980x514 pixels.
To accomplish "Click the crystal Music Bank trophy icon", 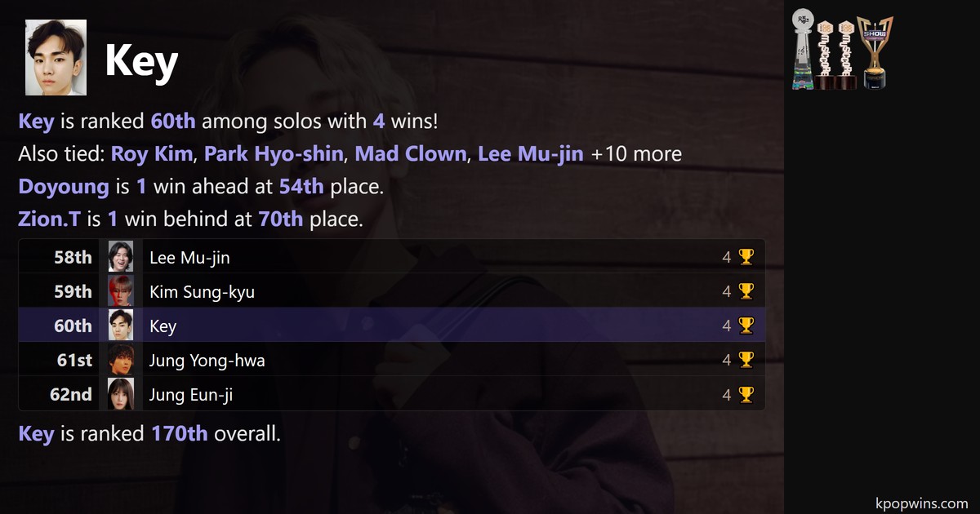I will point(803,49).
